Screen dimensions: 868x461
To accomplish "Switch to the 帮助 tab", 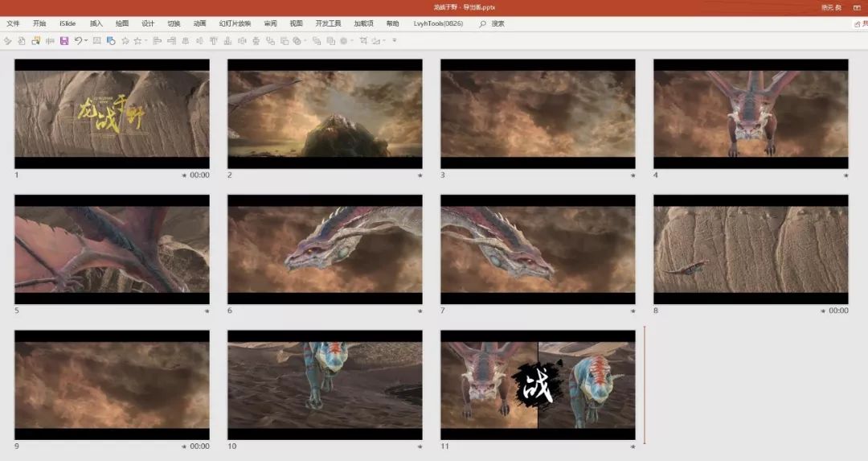I will pos(392,24).
